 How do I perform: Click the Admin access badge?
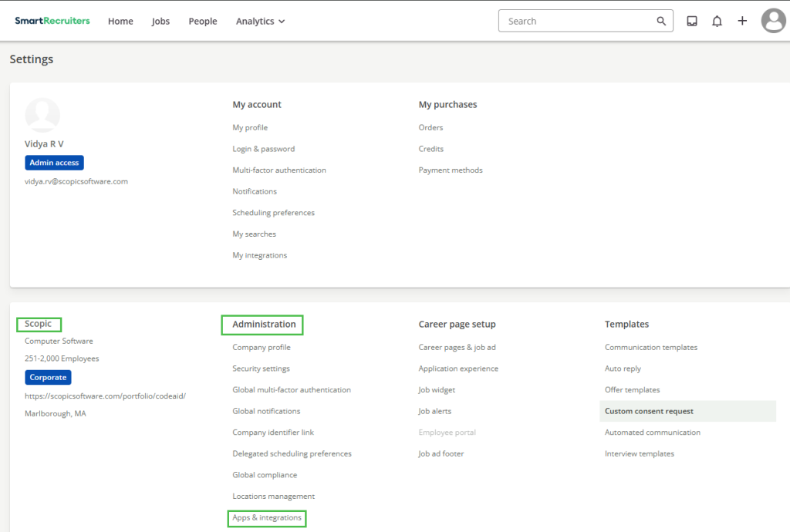[x=54, y=163]
